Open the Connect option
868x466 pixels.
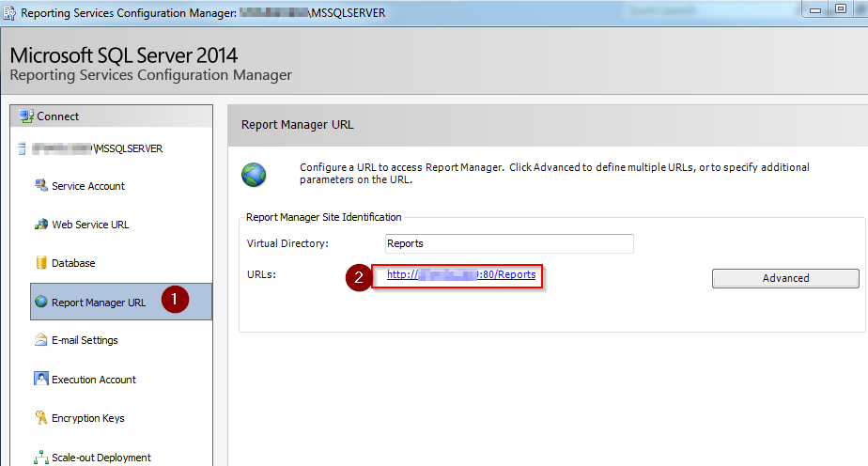(111, 116)
